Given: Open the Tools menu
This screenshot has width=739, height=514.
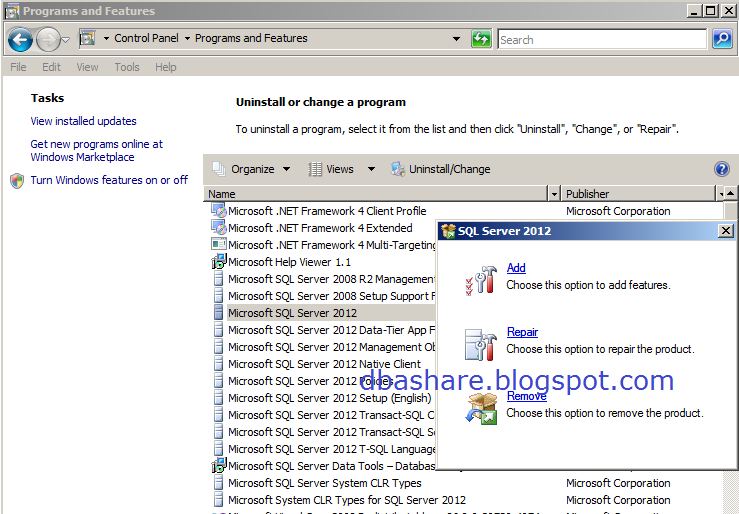Looking at the screenshot, I should coord(127,67).
